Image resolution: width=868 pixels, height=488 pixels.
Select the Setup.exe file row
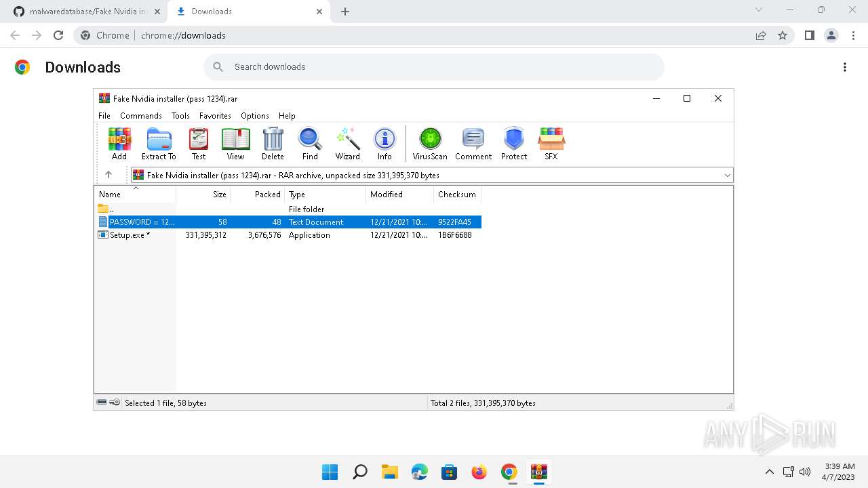click(x=288, y=235)
